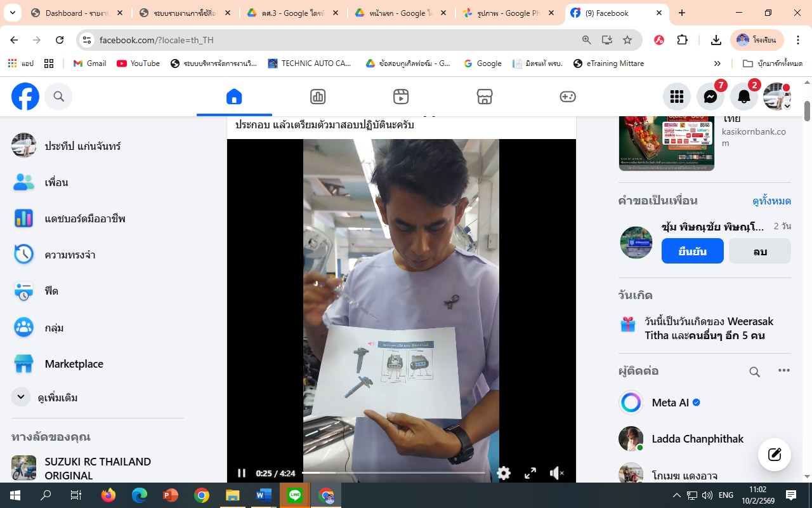Seek on the video progress bar
The image size is (812, 508).
pyautogui.click(x=393, y=472)
